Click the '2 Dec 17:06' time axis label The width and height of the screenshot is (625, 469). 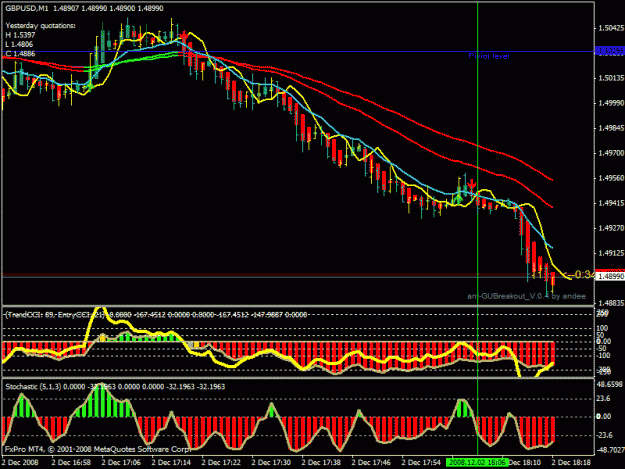pos(121,463)
